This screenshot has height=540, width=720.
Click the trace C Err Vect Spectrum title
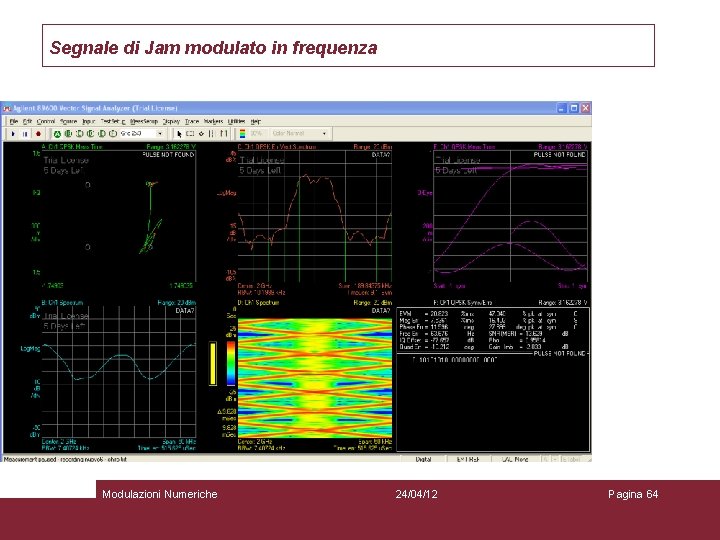[277, 147]
